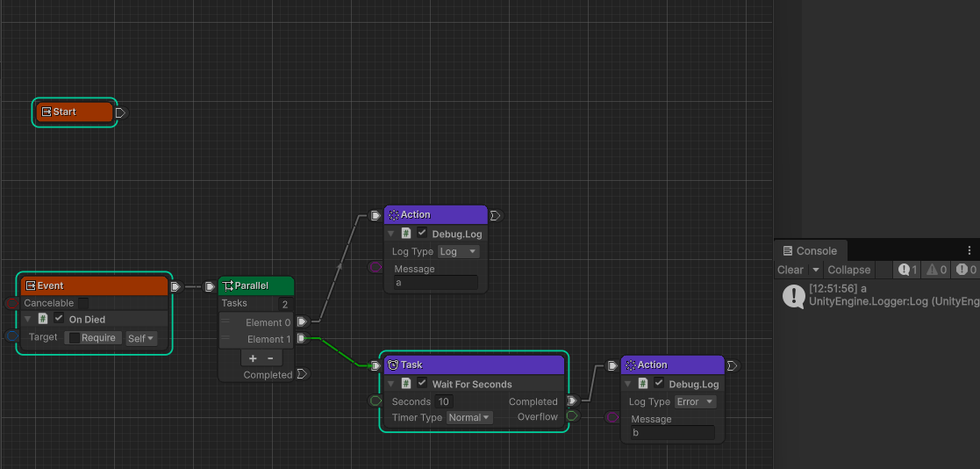Collapse the On Died foldout arrow
The width and height of the screenshot is (980, 469).
[x=27, y=319]
